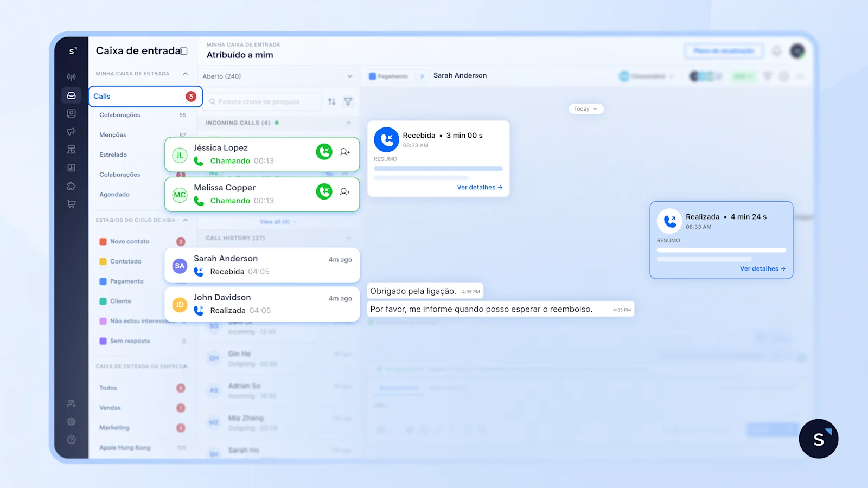Viewport: 868px width, 488px height.
Task: Select the Estrelado inbox item
Action: pyautogui.click(x=113, y=155)
